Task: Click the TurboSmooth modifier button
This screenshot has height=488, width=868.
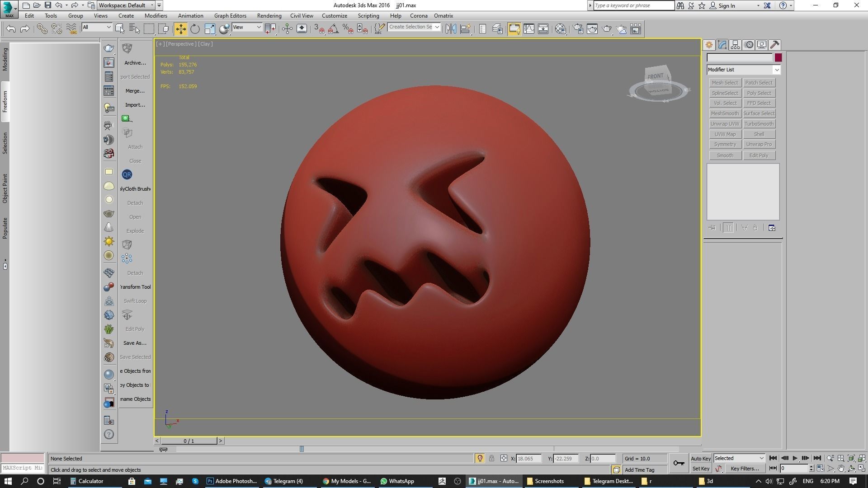Action: [x=759, y=124]
